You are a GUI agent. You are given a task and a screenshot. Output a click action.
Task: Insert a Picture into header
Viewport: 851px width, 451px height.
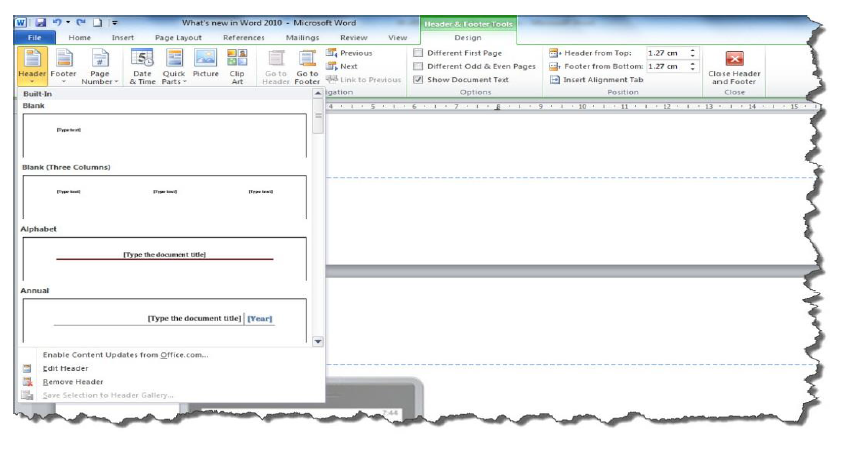(x=206, y=64)
